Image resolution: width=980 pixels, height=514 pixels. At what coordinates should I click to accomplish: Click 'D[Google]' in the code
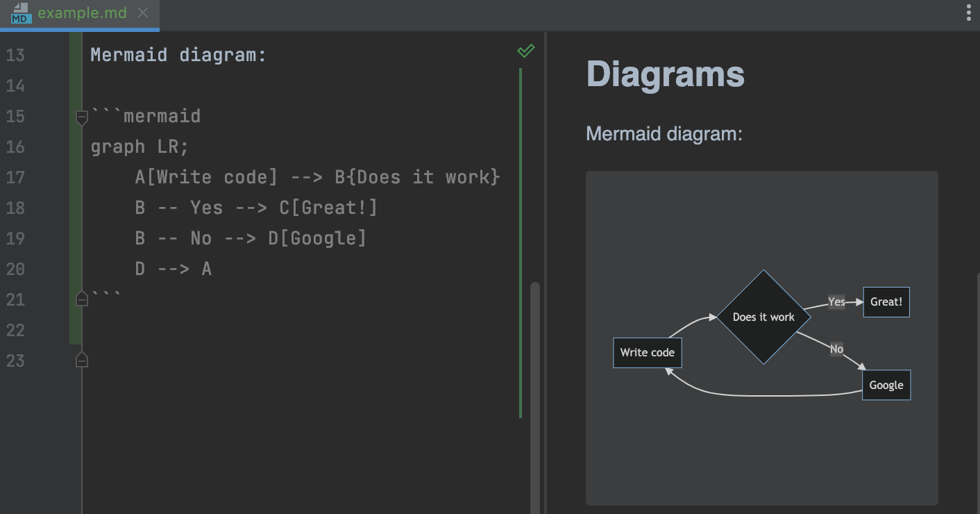coord(317,238)
